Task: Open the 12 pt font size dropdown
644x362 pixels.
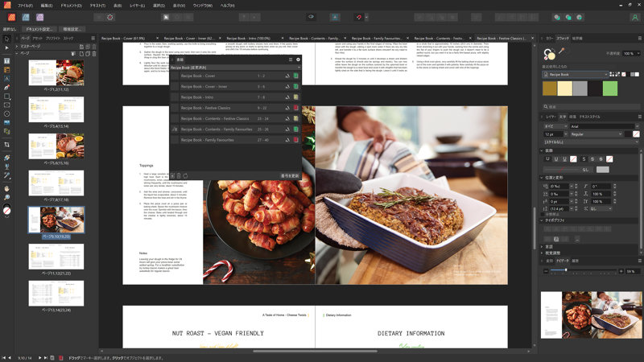Action: pos(566,134)
